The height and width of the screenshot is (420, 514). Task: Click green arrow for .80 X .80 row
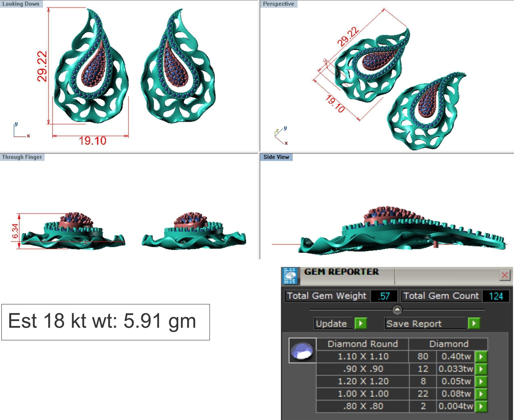click(481, 406)
